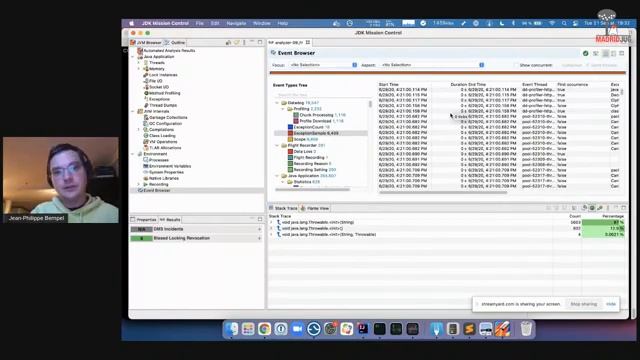This screenshot has width=640, height=360.
Task: Switch to the Properties tab
Action: [x=144, y=220]
